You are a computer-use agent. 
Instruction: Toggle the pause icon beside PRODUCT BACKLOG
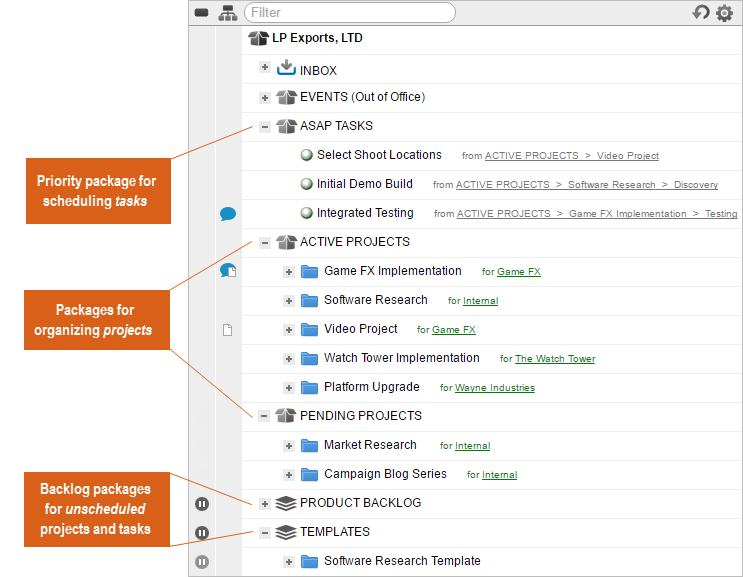coord(202,504)
